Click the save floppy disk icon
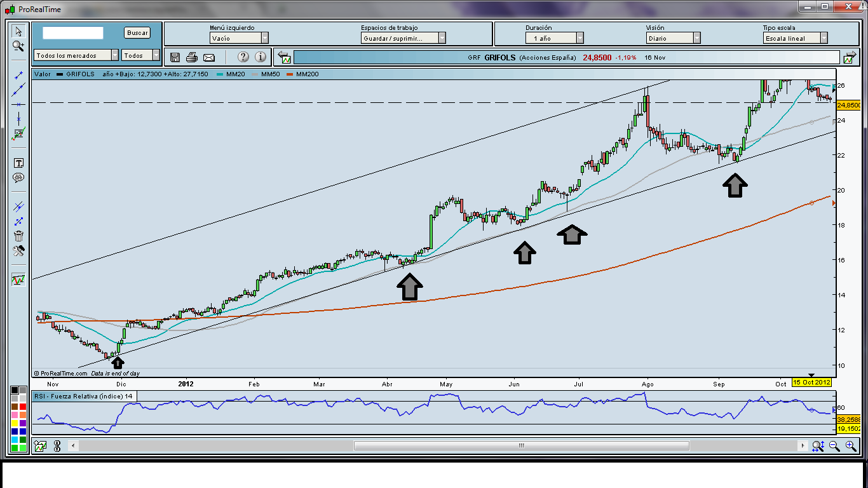 [175, 58]
